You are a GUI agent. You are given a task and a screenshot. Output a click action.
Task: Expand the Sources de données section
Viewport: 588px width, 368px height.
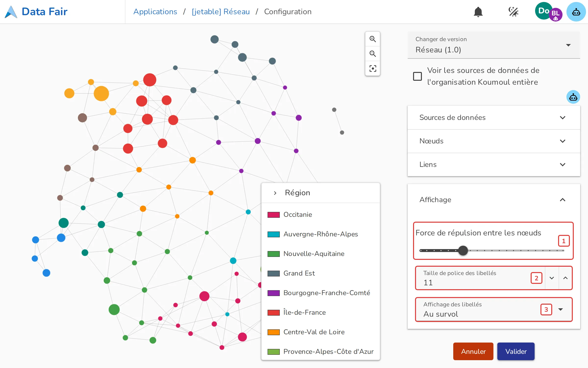(x=494, y=117)
